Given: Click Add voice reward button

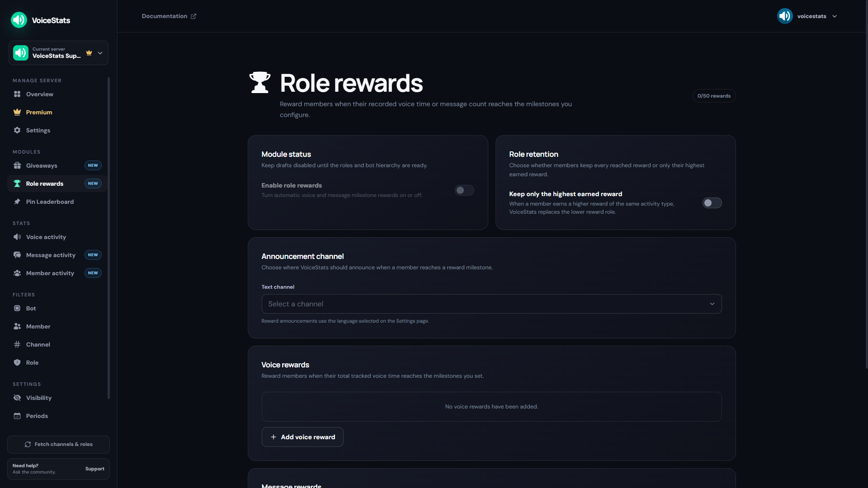Looking at the screenshot, I should tap(302, 437).
